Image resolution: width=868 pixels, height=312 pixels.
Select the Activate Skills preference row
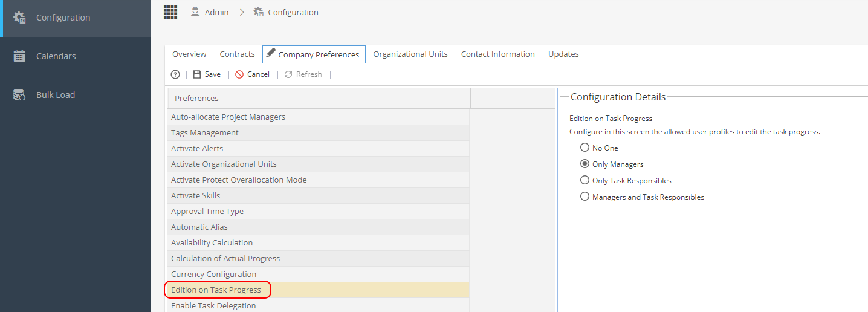tap(318, 196)
